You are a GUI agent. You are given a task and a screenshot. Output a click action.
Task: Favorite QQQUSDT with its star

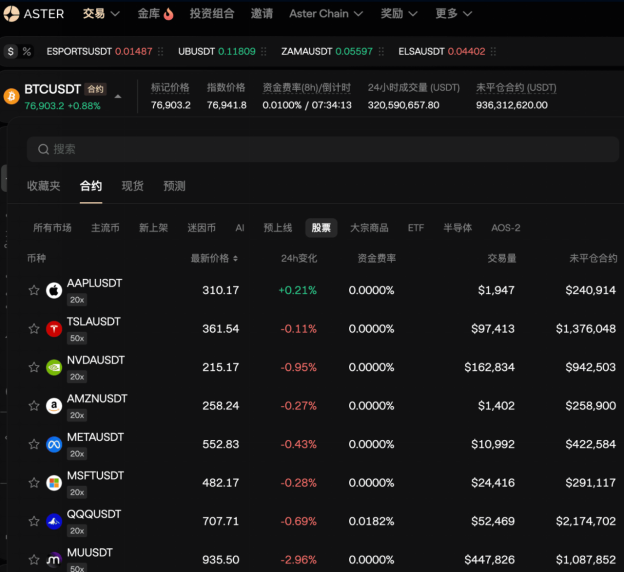pyautogui.click(x=34, y=521)
